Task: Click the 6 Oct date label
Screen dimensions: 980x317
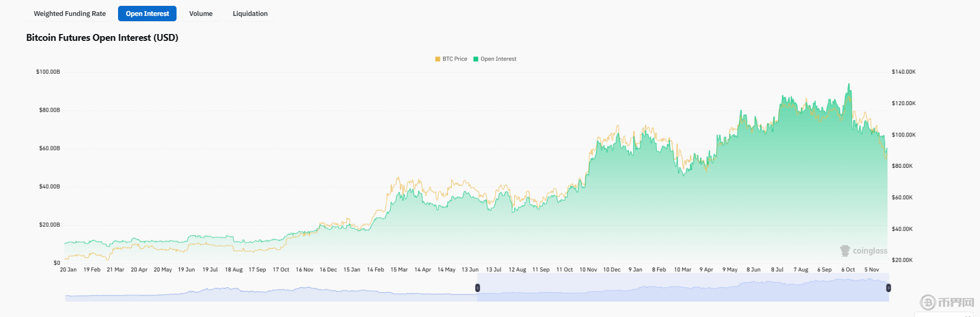Action: click(848, 270)
